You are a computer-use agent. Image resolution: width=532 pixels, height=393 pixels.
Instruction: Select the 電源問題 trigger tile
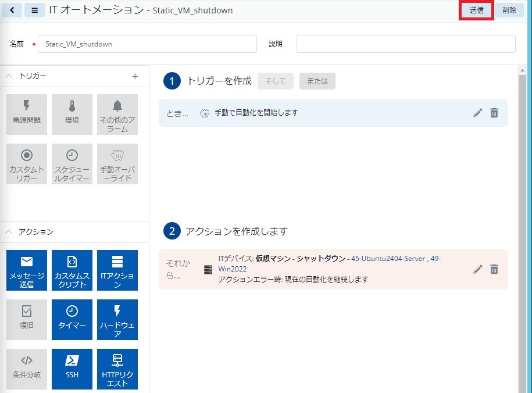(x=27, y=115)
